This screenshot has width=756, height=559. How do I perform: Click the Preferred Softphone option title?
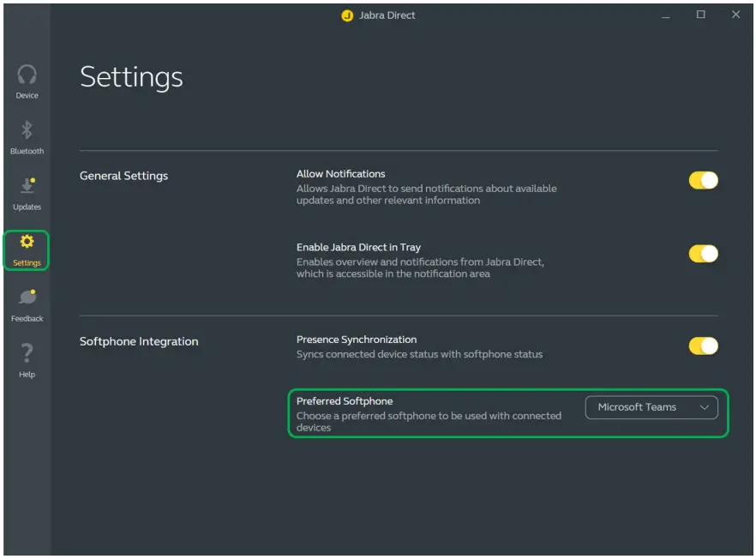[x=344, y=401]
